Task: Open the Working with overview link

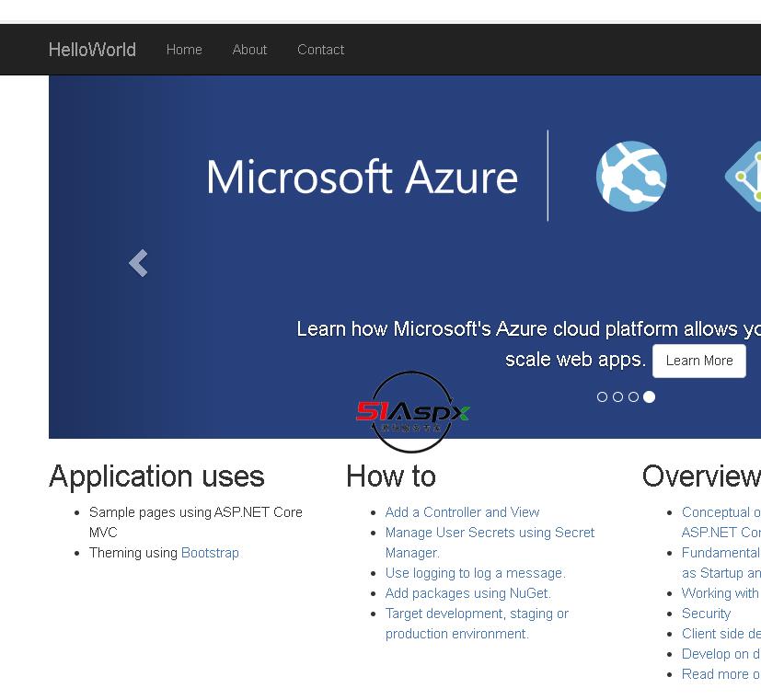Action: [x=721, y=593]
